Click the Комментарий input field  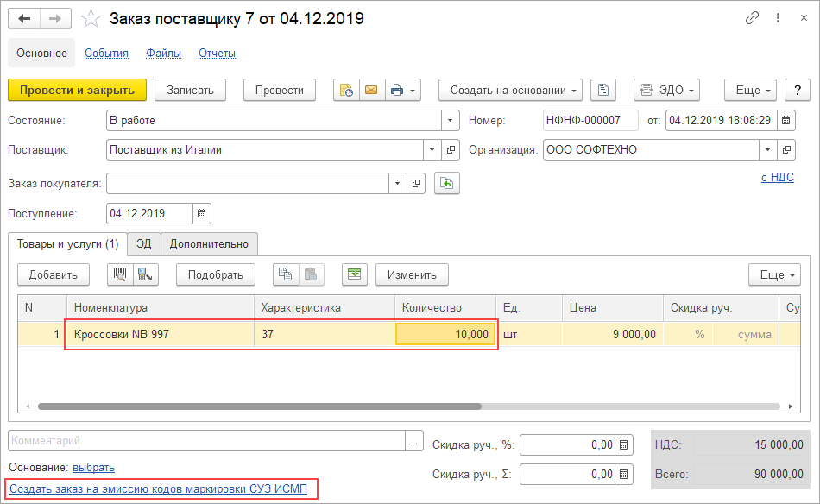(206, 441)
